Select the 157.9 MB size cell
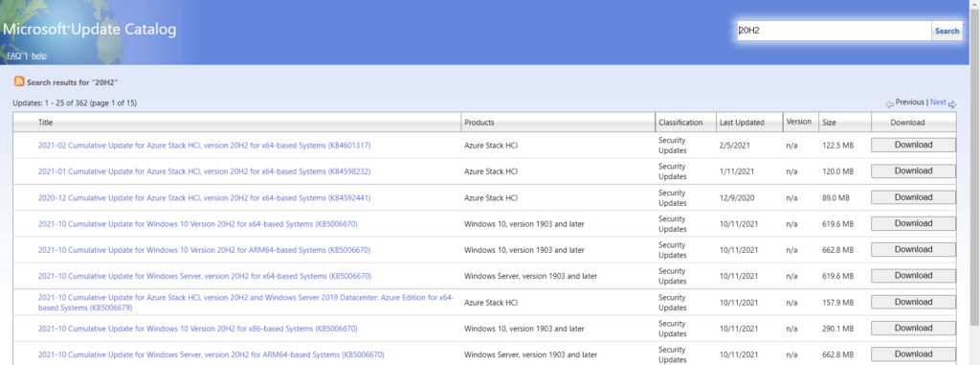Screen dimensions: 980x365 pos(837,303)
